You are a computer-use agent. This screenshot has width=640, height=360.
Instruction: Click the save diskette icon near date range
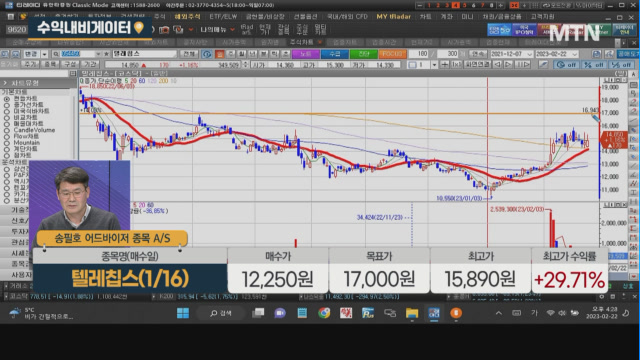pyautogui.click(x=596, y=54)
